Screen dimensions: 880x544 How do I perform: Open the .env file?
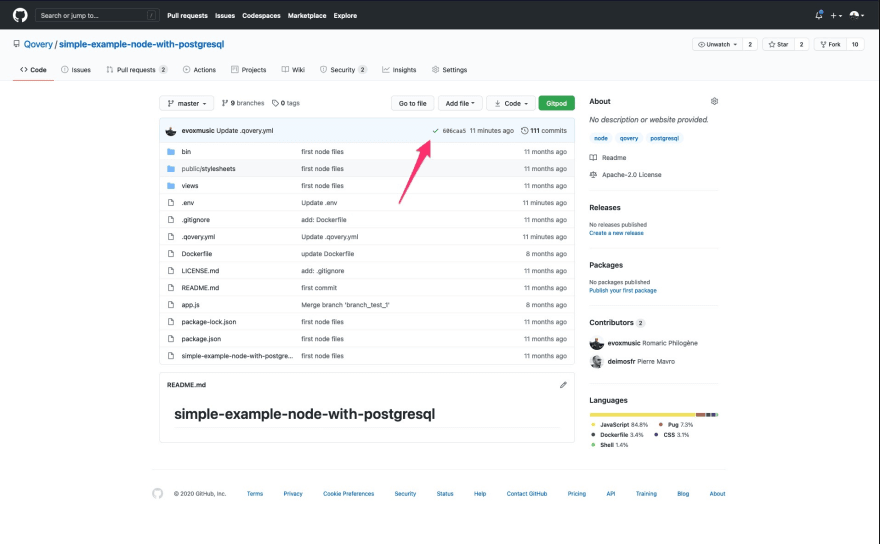point(187,203)
